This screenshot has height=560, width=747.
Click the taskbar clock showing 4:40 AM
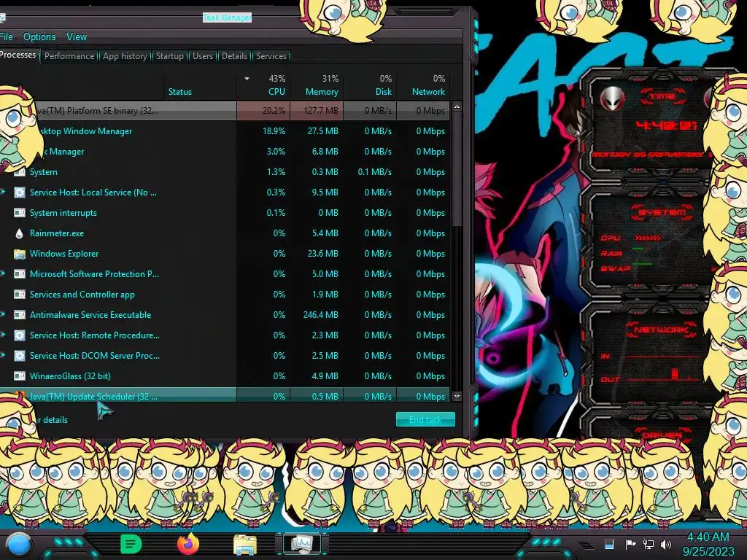(x=708, y=544)
